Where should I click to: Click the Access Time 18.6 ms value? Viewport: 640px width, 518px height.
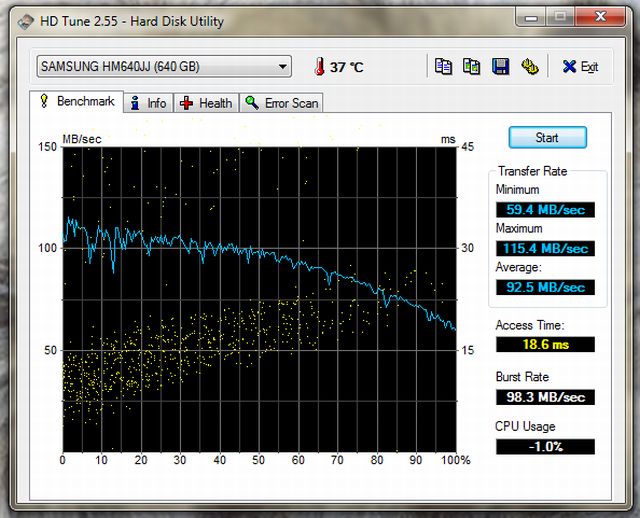[x=544, y=344]
